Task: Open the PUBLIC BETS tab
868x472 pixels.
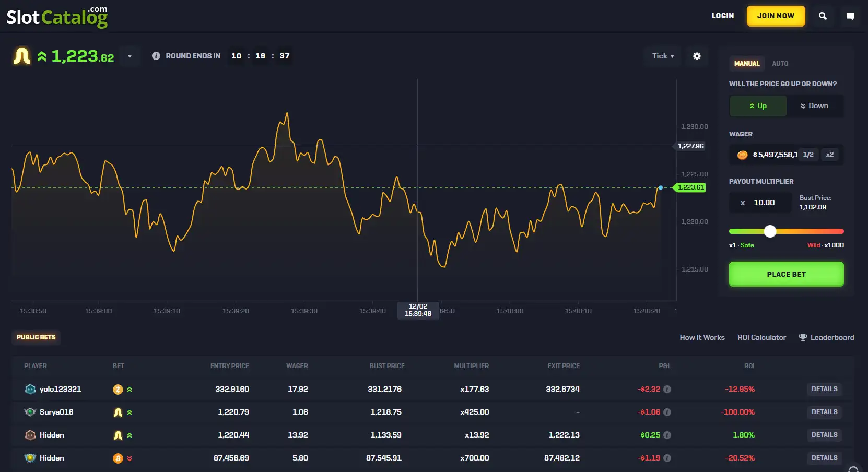Action: 36,337
